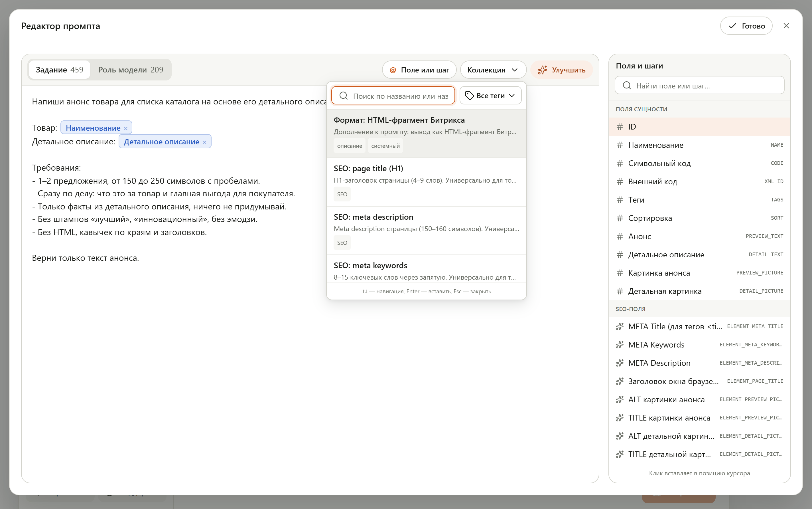Image resolution: width=812 pixels, height=509 pixels.
Task: Remove the Детальное описание chip via its x
Action: [204, 142]
